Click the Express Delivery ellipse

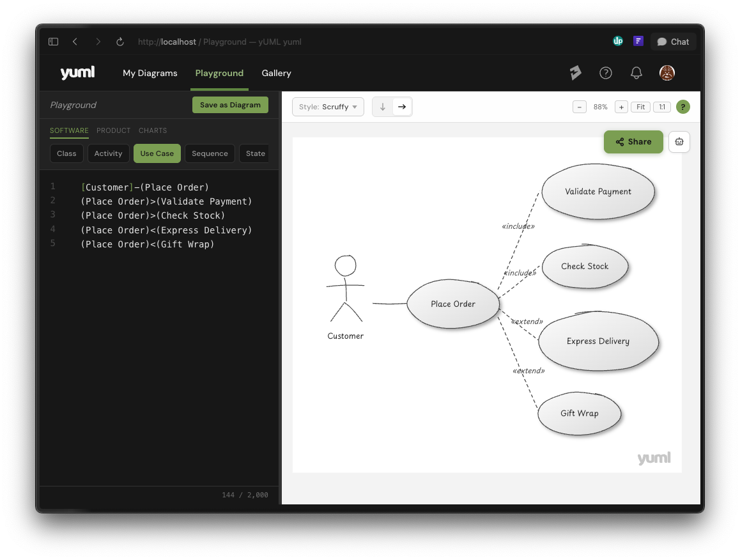(x=598, y=341)
